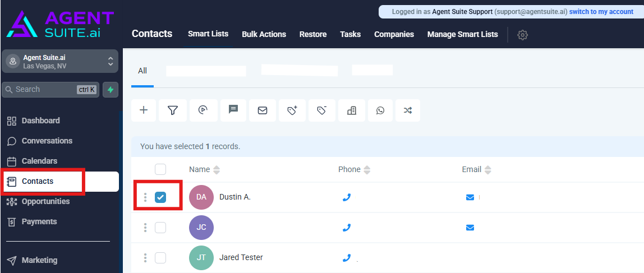Click phone icon for Jared Tester
The image size is (644, 273).
tap(347, 258)
